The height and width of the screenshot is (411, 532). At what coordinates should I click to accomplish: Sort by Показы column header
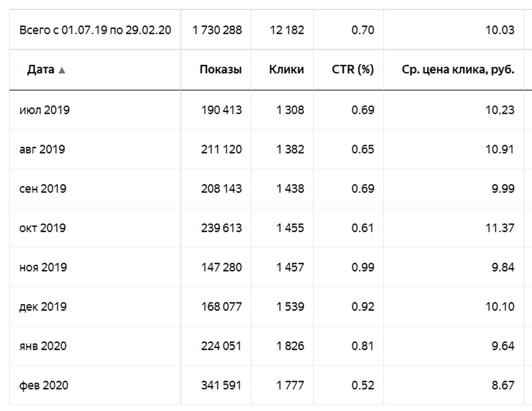coord(220,70)
